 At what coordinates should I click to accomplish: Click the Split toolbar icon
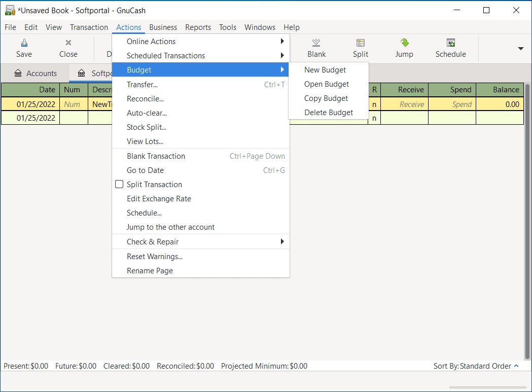(360, 43)
